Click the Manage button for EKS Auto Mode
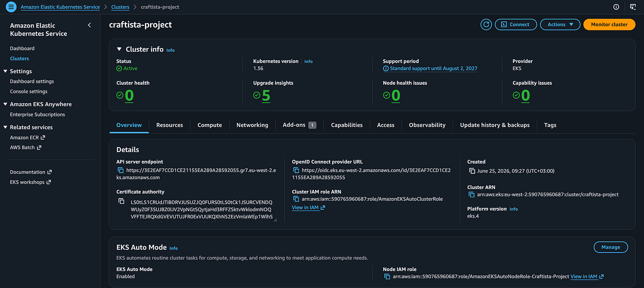The width and height of the screenshot is (644, 288). [x=611, y=247]
